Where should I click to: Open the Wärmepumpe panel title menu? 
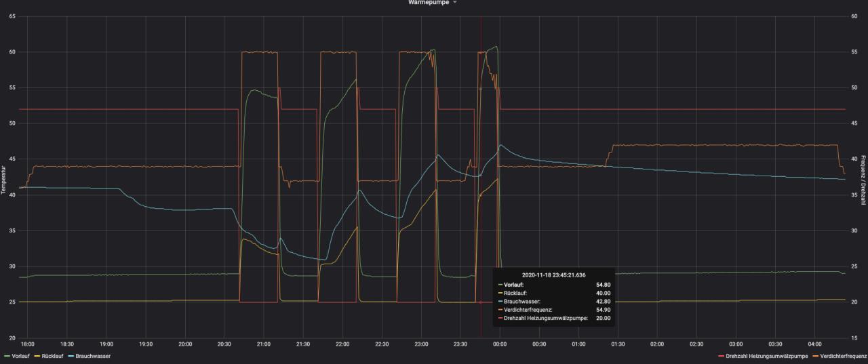coord(428,3)
